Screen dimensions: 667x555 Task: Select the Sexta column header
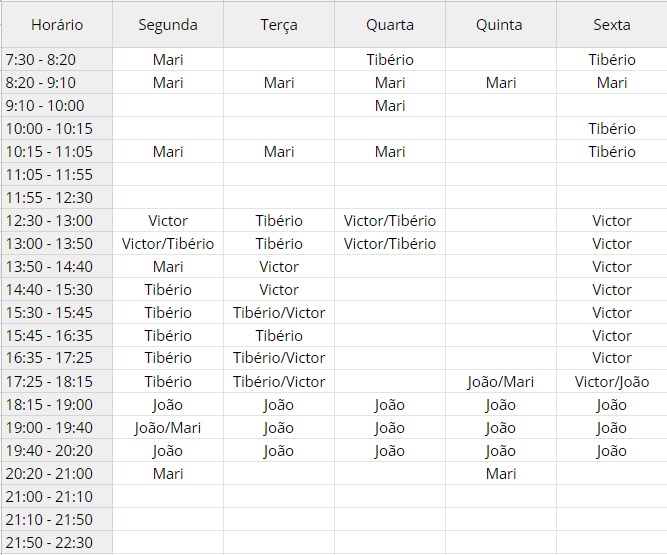(612, 25)
